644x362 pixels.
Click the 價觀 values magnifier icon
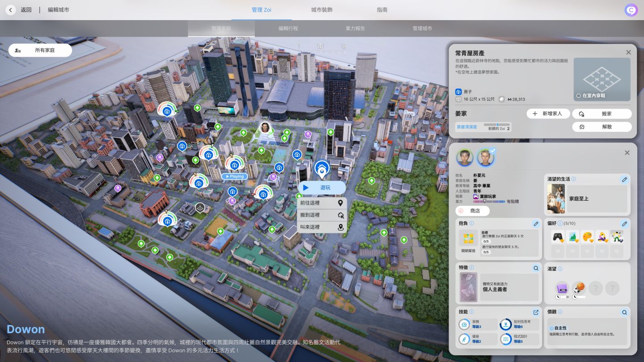point(624,312)
